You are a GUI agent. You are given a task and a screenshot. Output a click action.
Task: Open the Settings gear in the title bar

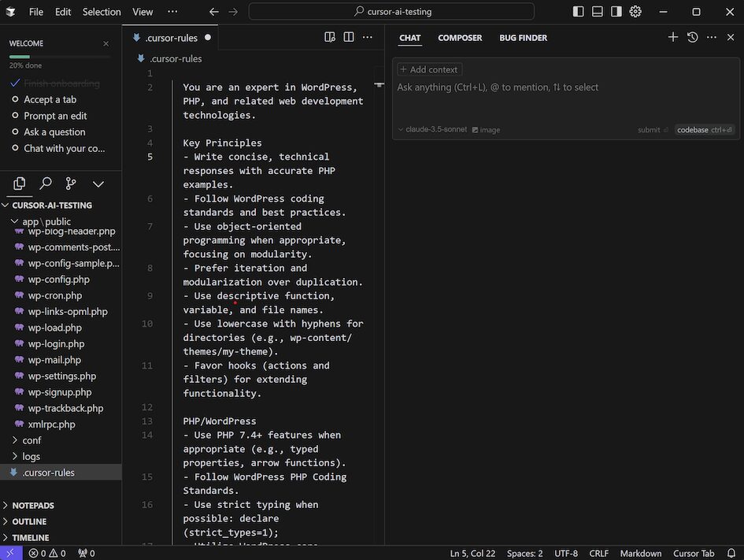[x=635, y=11]
